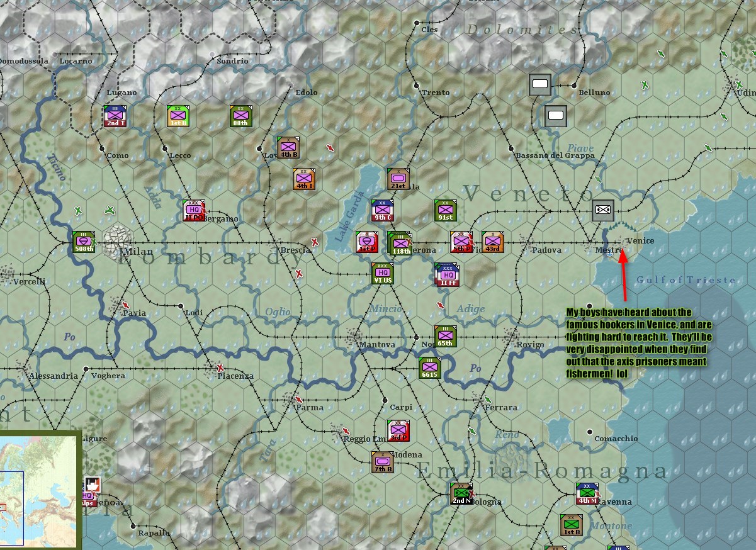Viewport: 756px width, 550px height.
Task: Select the lower grey unknown counter above Piave
Action: coord(556,116)
